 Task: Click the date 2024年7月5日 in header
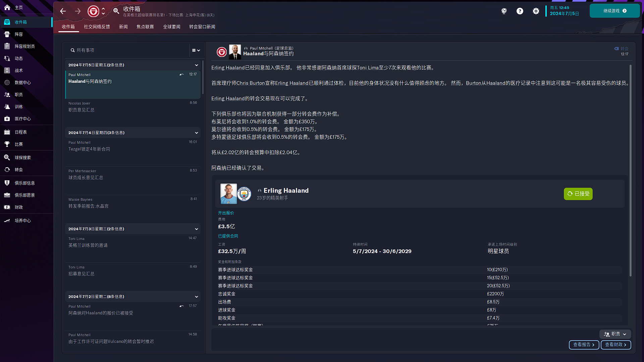click(x=564, y=14)
